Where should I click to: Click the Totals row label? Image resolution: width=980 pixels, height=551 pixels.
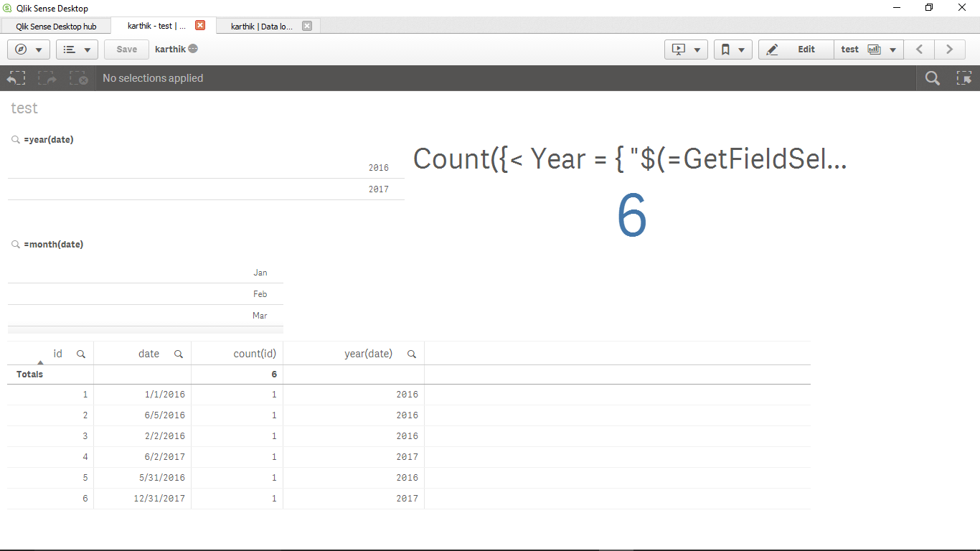coord(30,375)
